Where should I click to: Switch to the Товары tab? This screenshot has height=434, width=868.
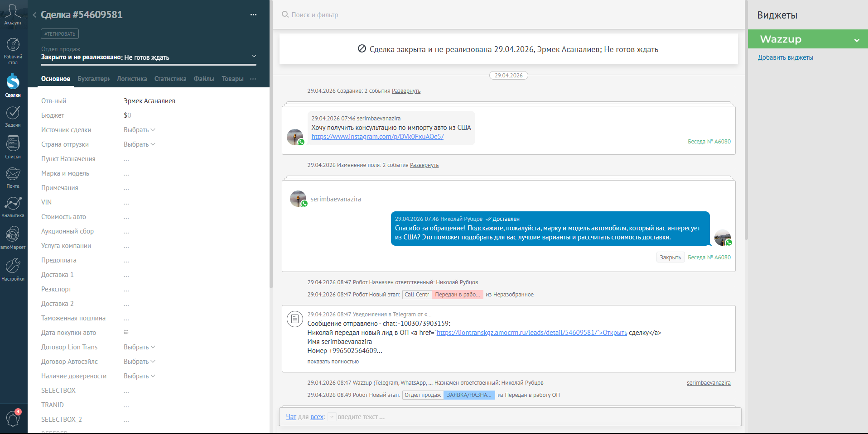tap(232, 79)
